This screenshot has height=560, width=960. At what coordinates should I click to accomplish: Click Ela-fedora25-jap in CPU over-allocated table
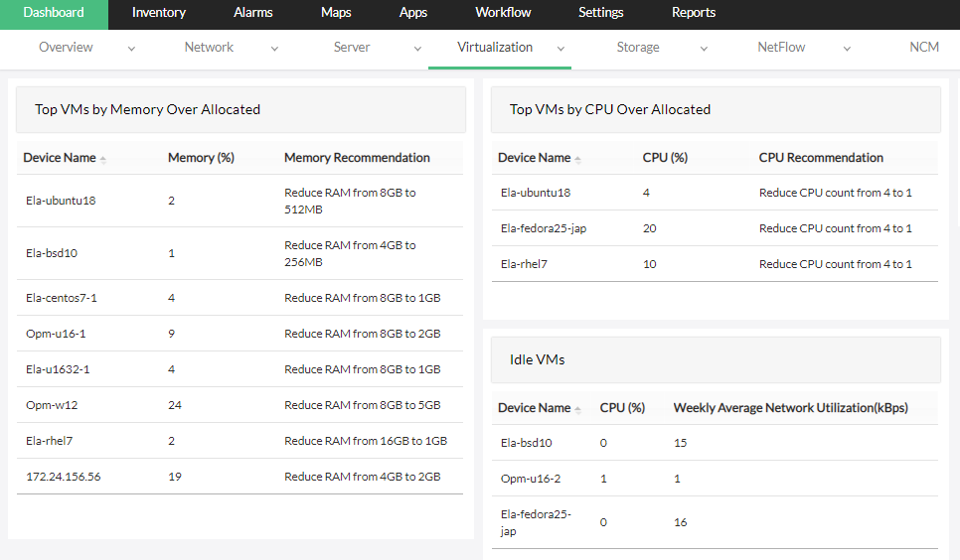[x=544, y=228]
